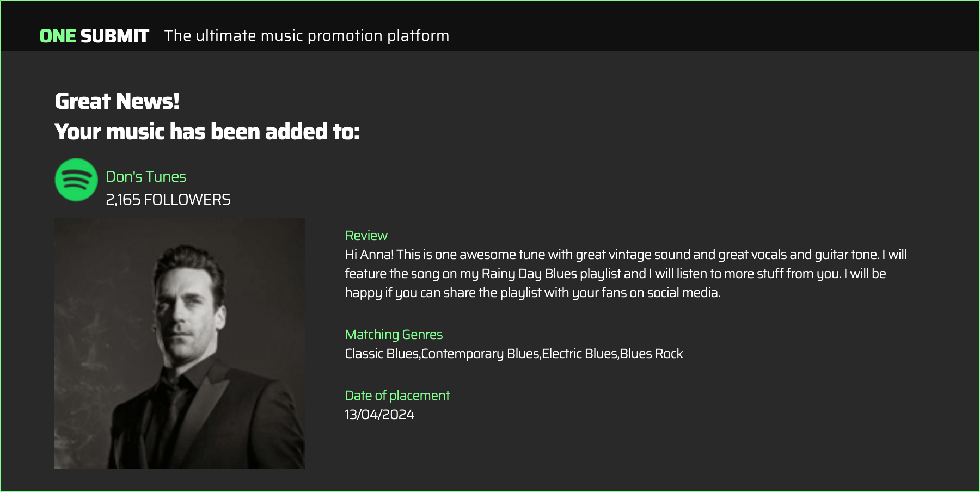
Task: Click the Matching Genres heading
Action: tap(394, 335)
